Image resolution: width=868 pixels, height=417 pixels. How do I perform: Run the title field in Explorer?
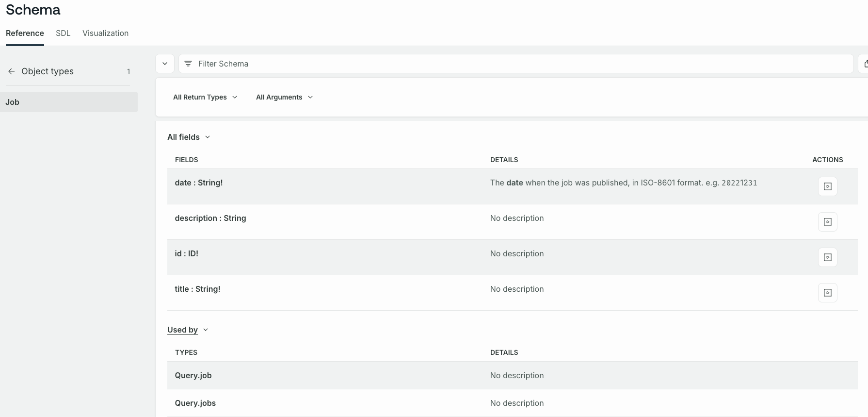827,293
